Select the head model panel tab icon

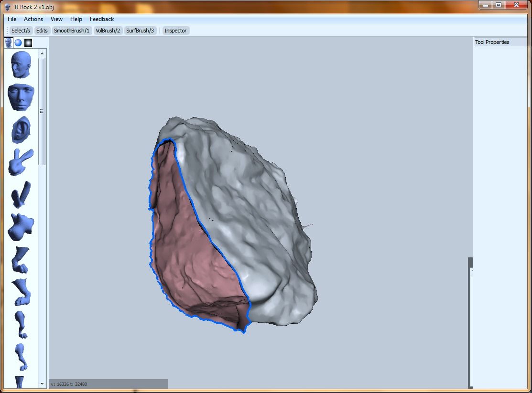(8, 42)
